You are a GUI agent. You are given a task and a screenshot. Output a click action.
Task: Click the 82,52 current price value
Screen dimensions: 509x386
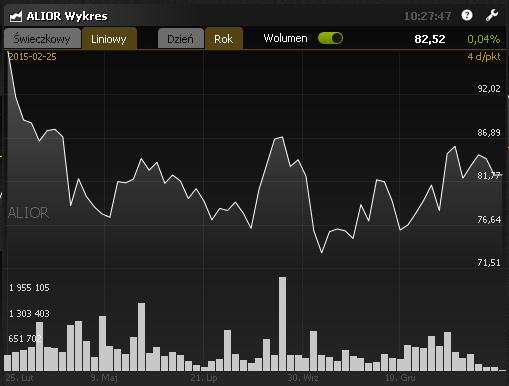pyautogui.click(x=430, y=39)
